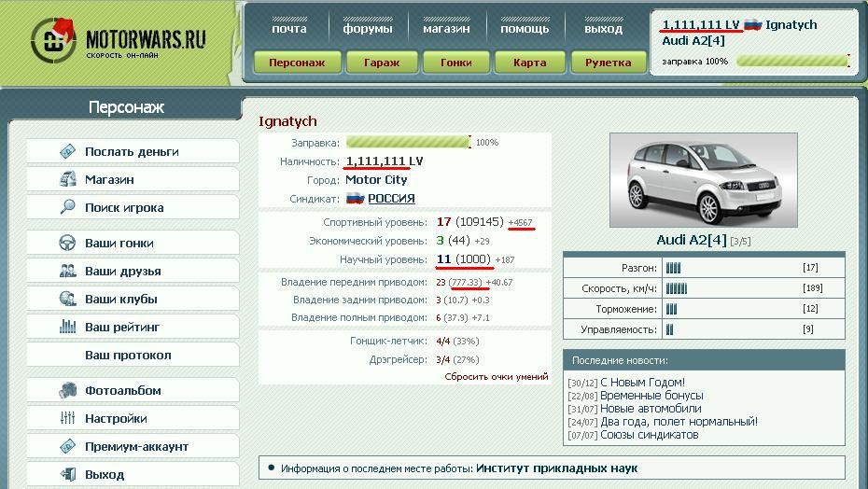Click the Ignatych name in header
868x489 pixels.
coord(791,25)
